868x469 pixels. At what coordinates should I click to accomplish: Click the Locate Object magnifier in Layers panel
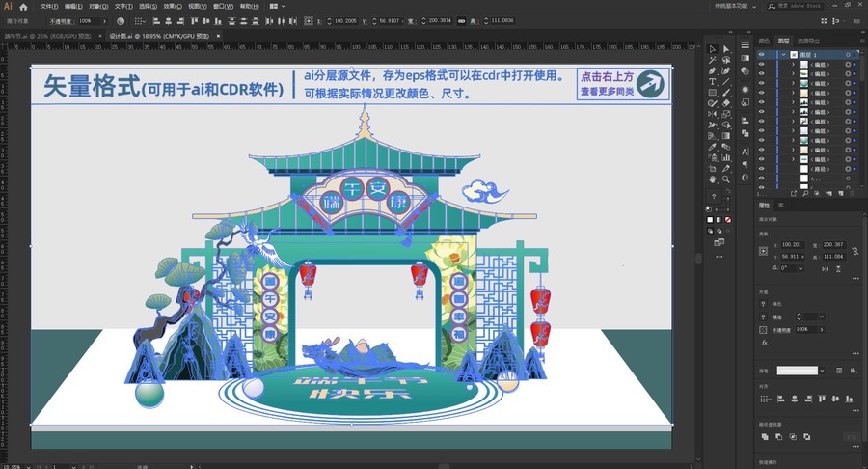coord(805,193)
